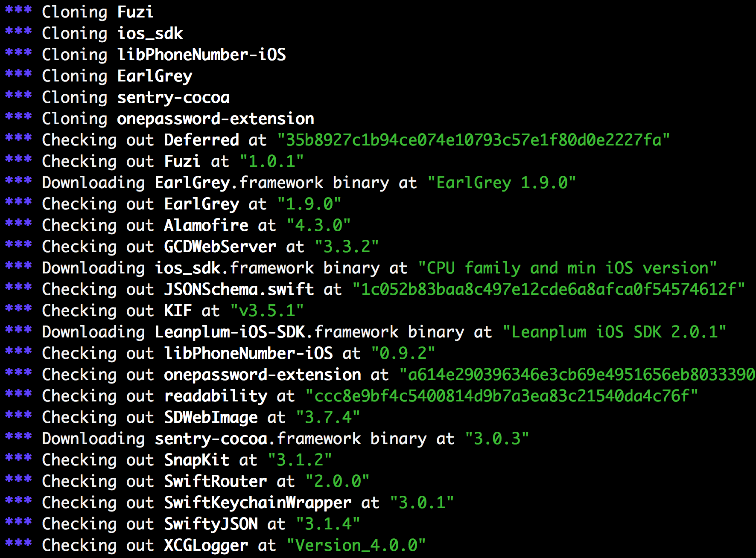This screenshot has height=558, width=756.
Task: Select the name 'KIF' in the output
Action: coord(178,311)
